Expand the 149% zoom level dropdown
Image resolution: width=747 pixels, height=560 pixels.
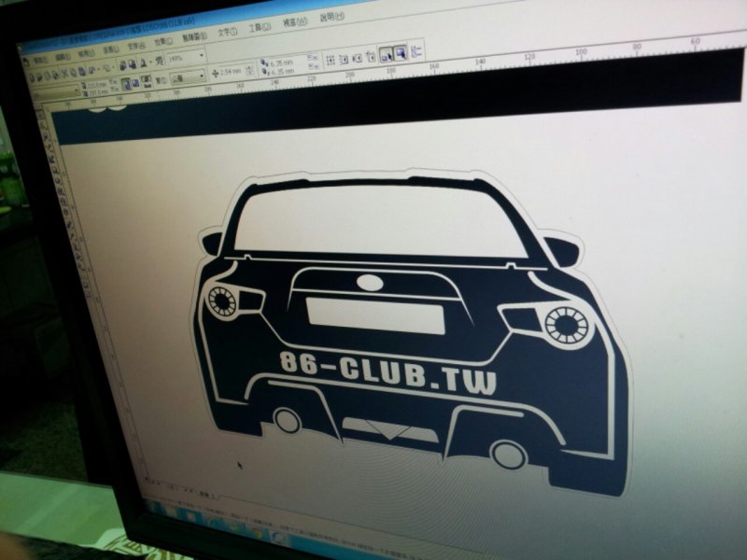pyautogui.click(x=202, y=55)
